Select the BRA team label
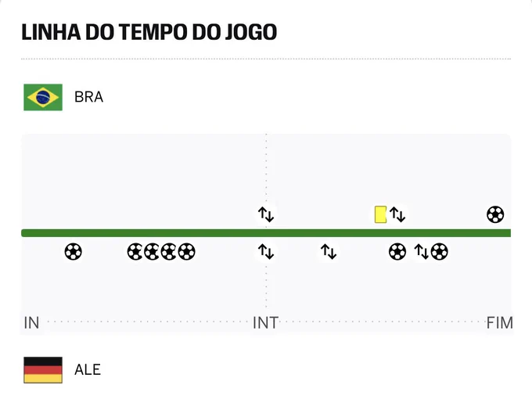Image resolution: width=532 pixels, height=399 pixels. [x=88, y=97]
